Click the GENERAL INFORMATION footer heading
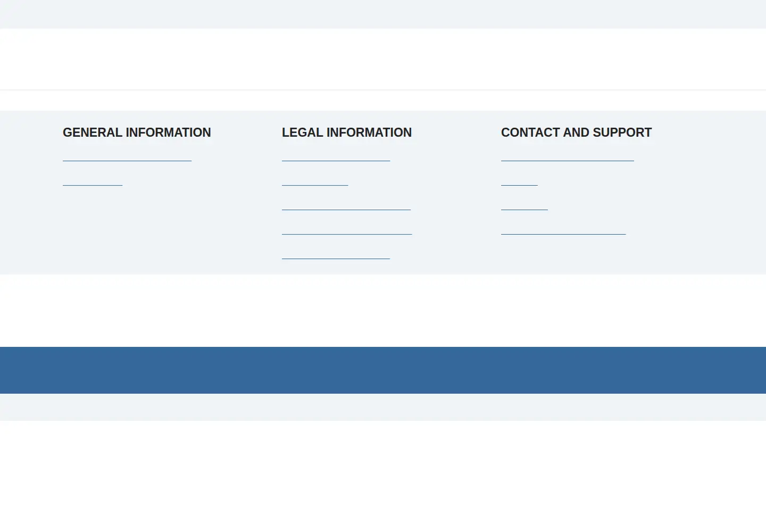The height and width of the screenshot is (532, 766). [x=137, y=132]
